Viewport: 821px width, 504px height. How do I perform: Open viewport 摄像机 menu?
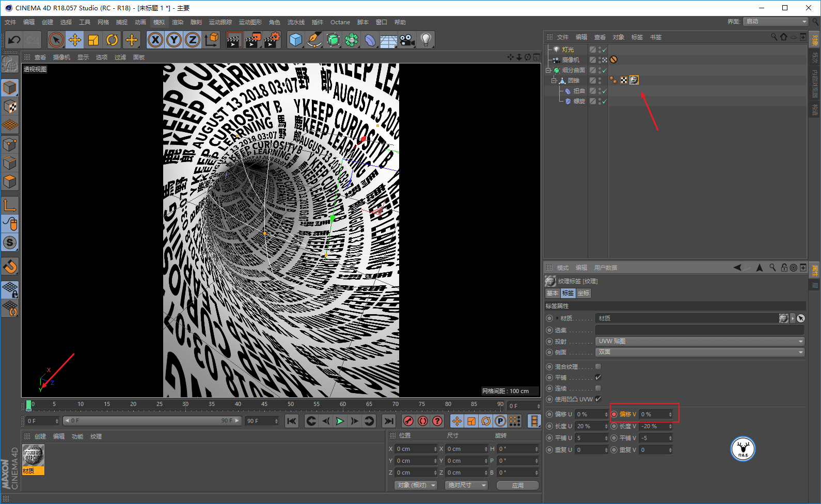(x=61, y=57)
